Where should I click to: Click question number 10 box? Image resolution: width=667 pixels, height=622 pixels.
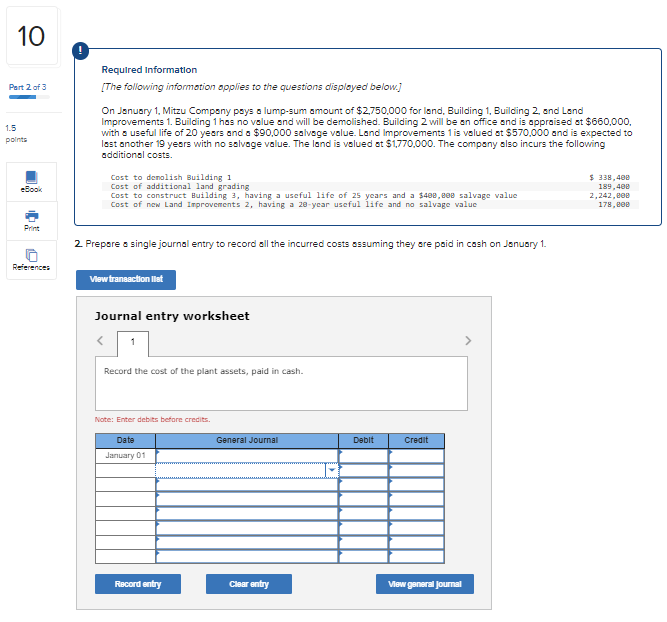31,36
